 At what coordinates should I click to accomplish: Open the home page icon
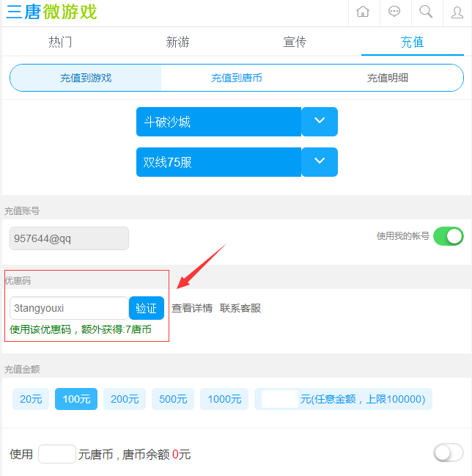363,12
